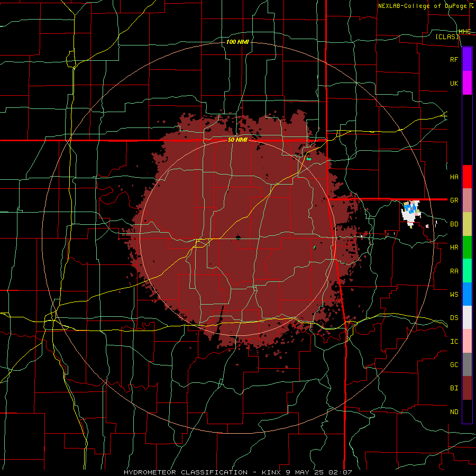This screenshot has height=476, width=476.
Task: Click the BD legend label
Action: (x=454, y=224)
